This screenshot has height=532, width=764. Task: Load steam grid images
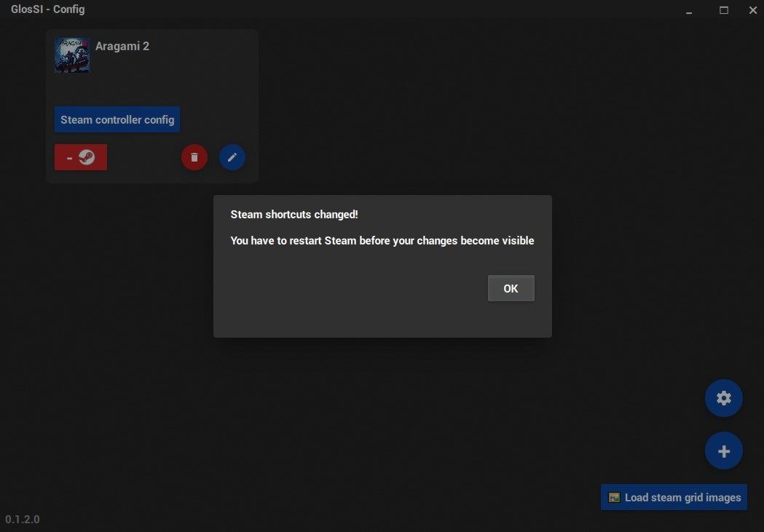pyautogui.click(x=674, y=496)
